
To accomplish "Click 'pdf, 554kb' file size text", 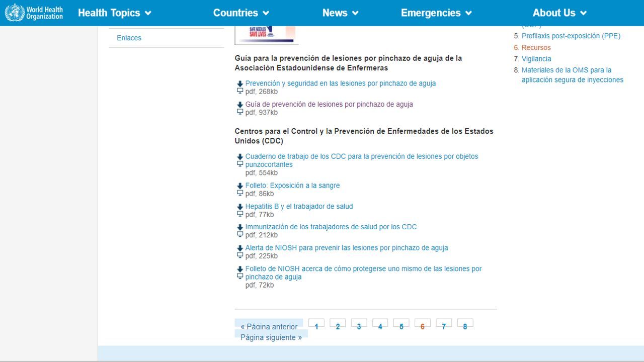I will click(262, 173).
